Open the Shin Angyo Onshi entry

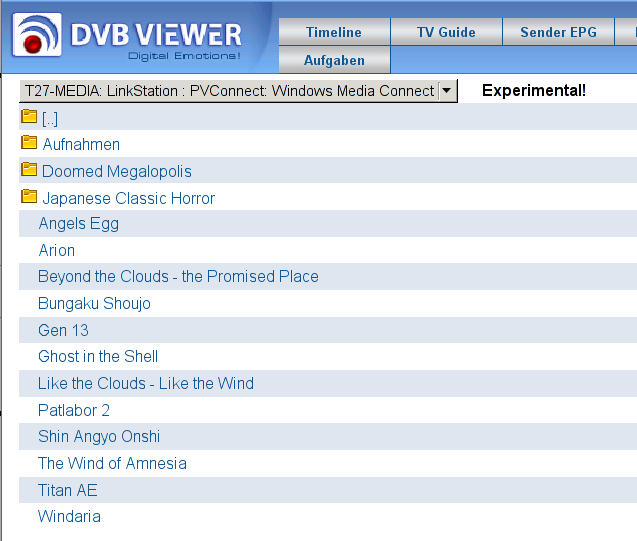coord(99,437)
